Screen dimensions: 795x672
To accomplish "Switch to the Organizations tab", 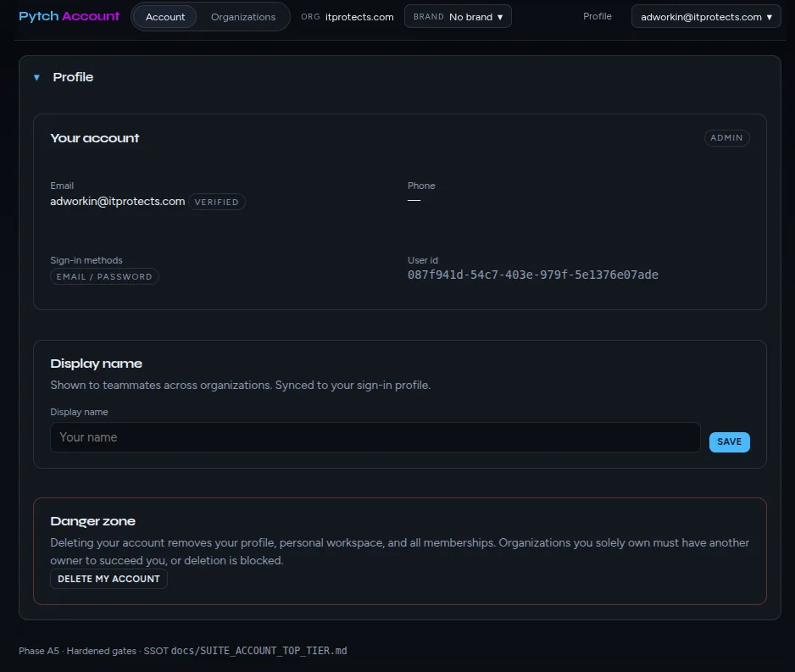I will tap(243, 17).
